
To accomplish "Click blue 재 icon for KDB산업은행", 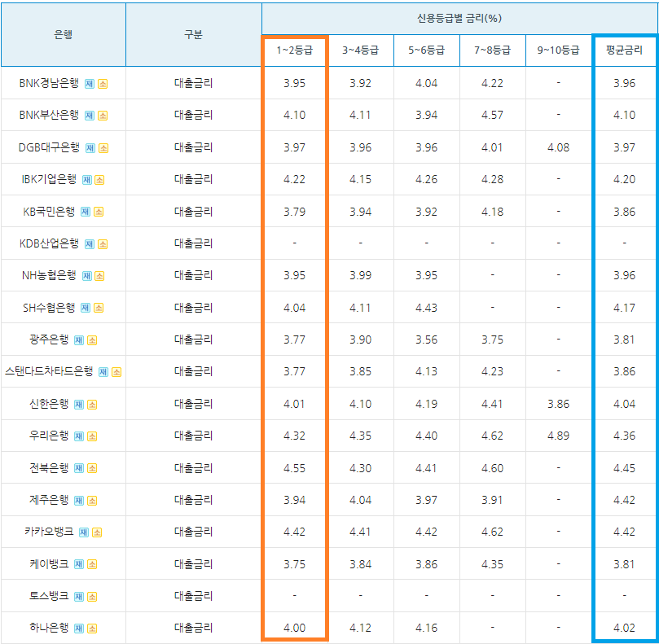I will click(x=90, y=244).
